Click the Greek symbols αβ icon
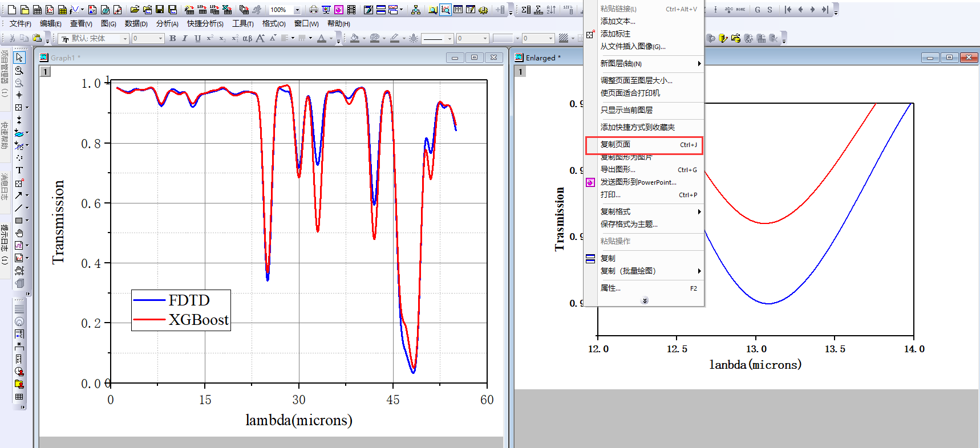Screen dimensions: 980x448 [x=247, y=38]
